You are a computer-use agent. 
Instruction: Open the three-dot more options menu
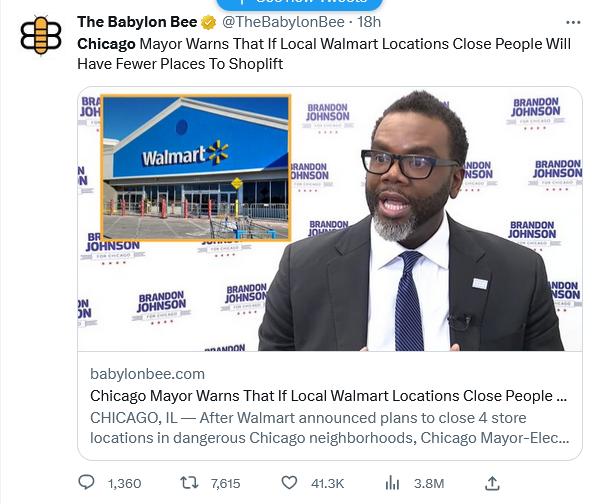pyautogui.click(x=573, y=22)
